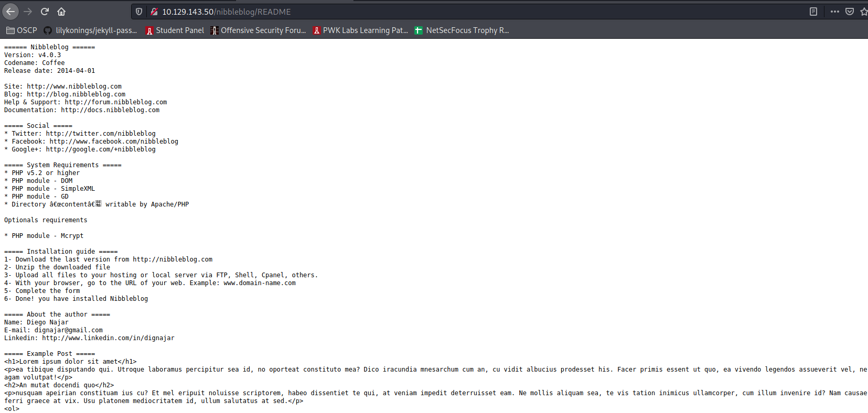
Task: Click the 'PHP v5.2 or higher' line
Action: coord(42,173)
